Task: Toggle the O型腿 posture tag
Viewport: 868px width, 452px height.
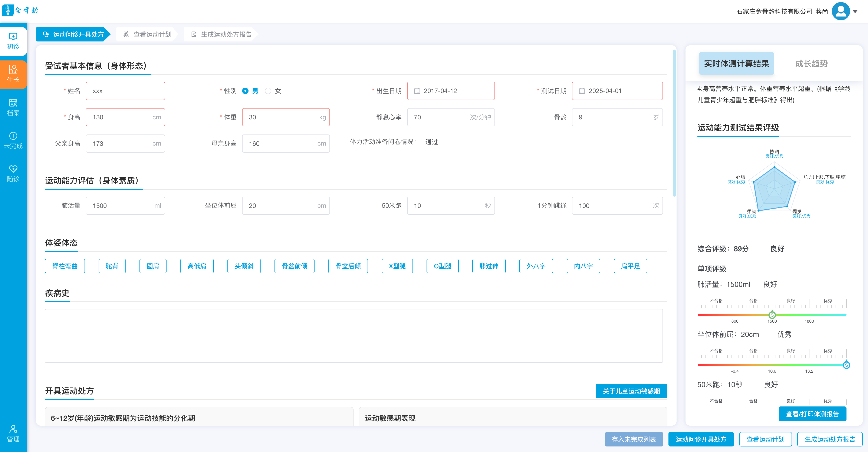Action: pos(443,266)
